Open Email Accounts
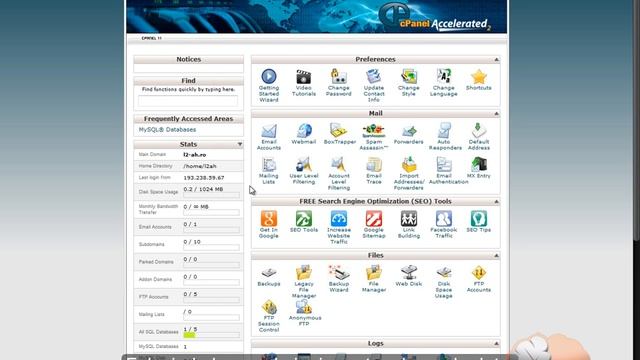The image size is (640, 360). point(269,131)
